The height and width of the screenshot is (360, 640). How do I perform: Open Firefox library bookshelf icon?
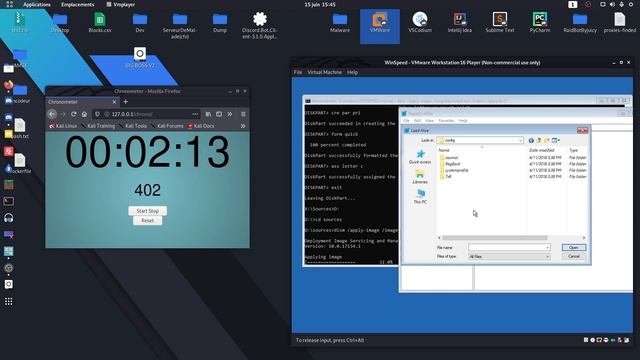click(x=208, y=114)
